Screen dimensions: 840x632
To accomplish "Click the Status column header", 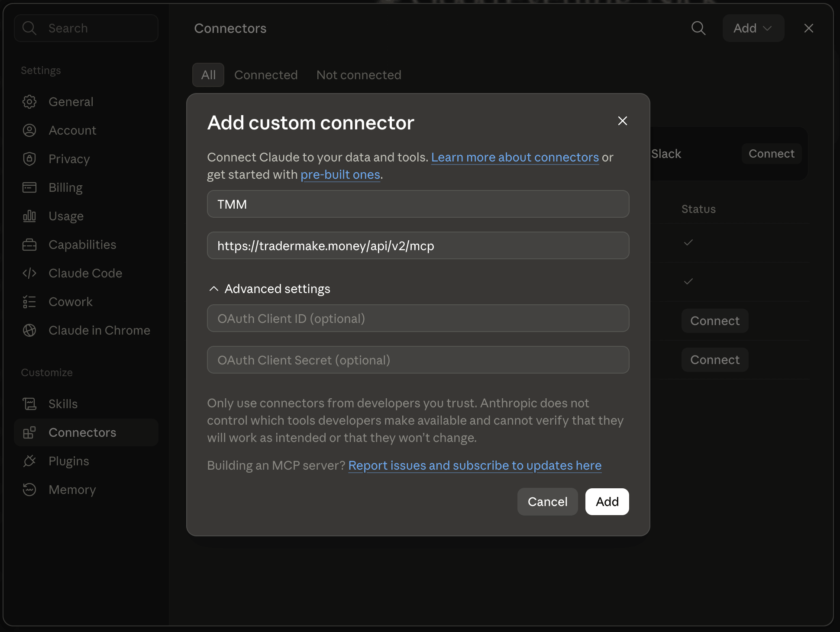I will [698, 209].
